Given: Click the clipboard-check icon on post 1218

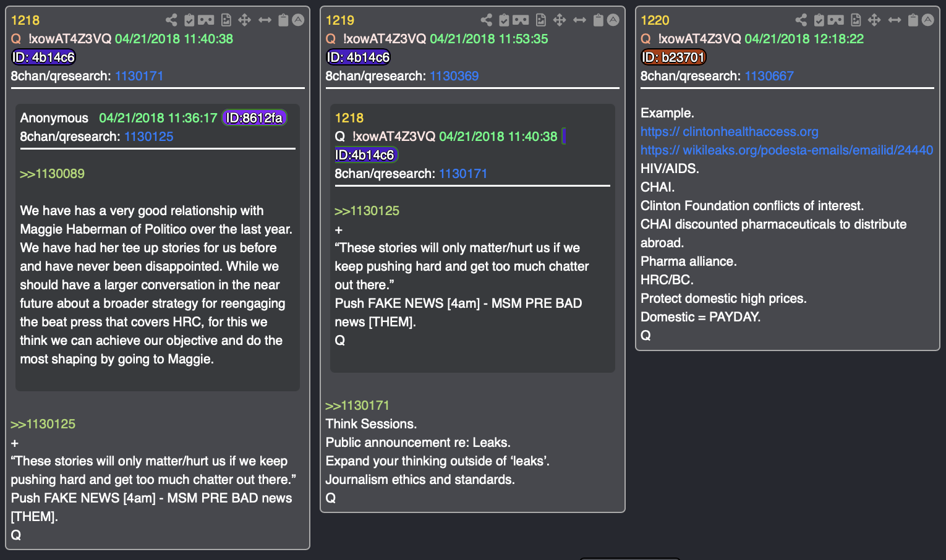Looking at the screenshot, I should tap(189, 20).
